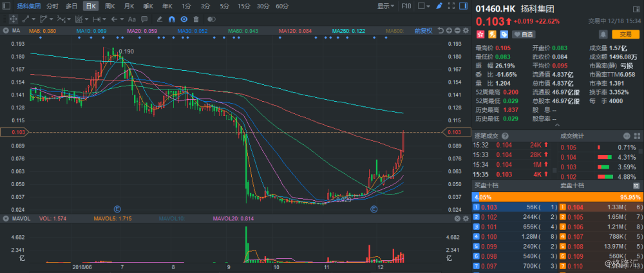Image resolution: width=644 pixels, height=273 pixels.
Task: Collapse the MA indicator panel arrow
Action: (x=6, y=30)
